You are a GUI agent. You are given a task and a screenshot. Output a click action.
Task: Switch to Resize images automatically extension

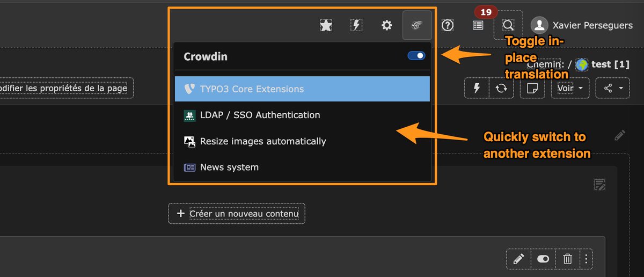pyautogui.click(x=302, y=141)
